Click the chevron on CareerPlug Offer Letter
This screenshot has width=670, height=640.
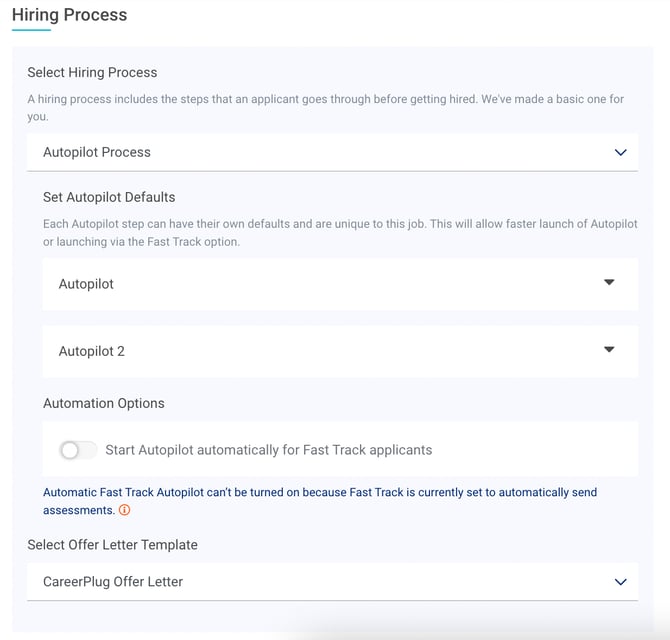click(x=620, y=582)
